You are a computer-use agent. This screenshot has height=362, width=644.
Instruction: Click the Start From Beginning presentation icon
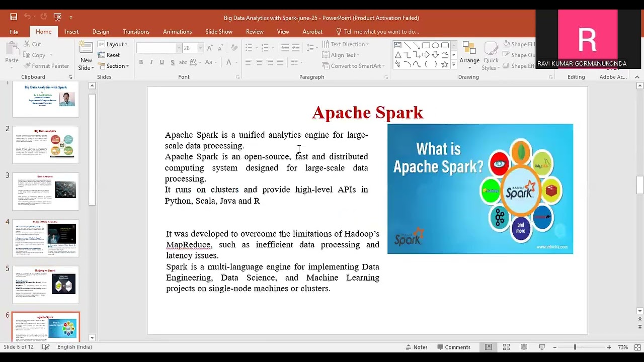tap(57, 17)
